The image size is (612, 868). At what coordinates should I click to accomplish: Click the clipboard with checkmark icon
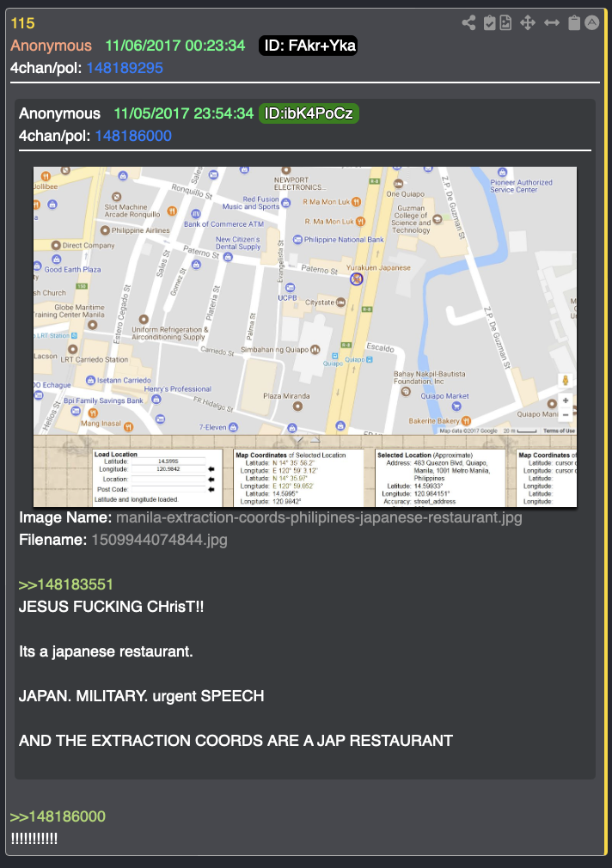click(490, 22)
